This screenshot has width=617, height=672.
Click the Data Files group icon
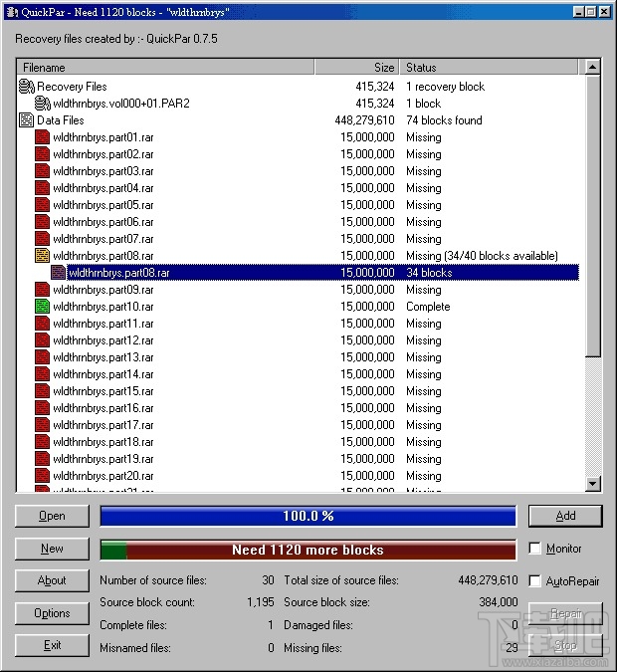click(x=26, y=120)
